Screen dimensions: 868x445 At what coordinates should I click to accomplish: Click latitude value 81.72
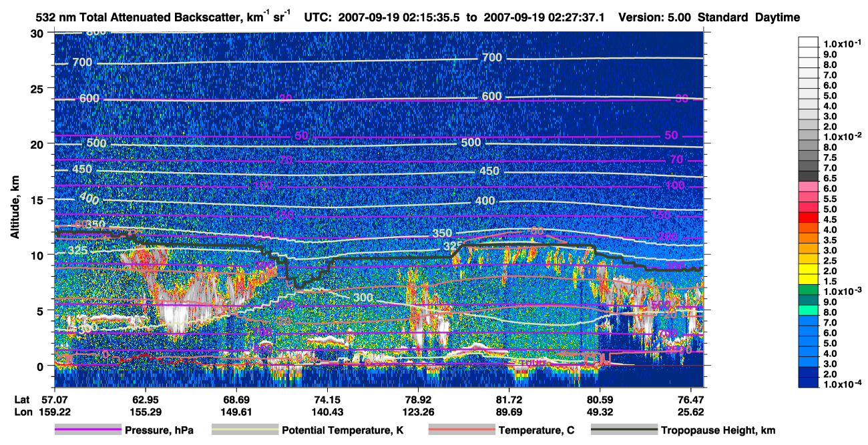click(509, 400)
